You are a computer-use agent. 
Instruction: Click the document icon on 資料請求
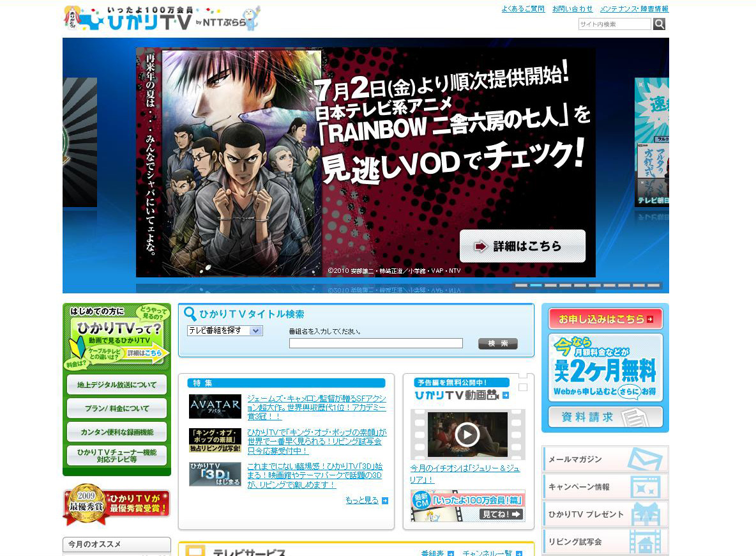coord(634,418)
